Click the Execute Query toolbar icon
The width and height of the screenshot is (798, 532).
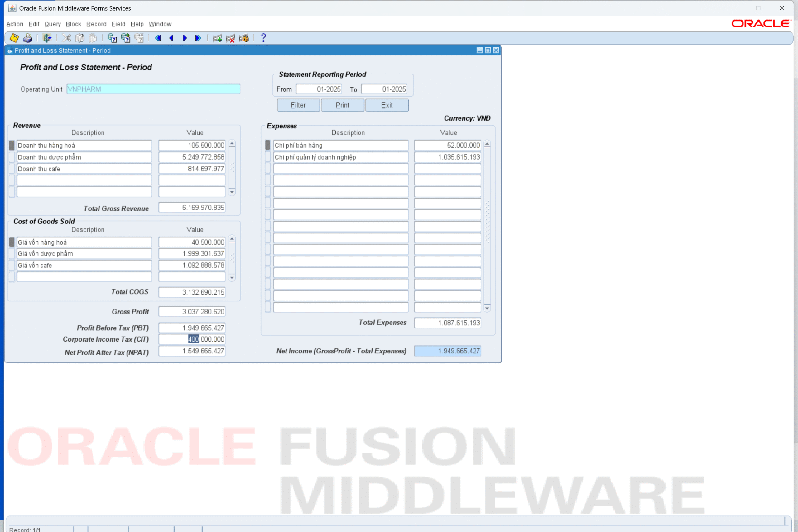point(126,38)
